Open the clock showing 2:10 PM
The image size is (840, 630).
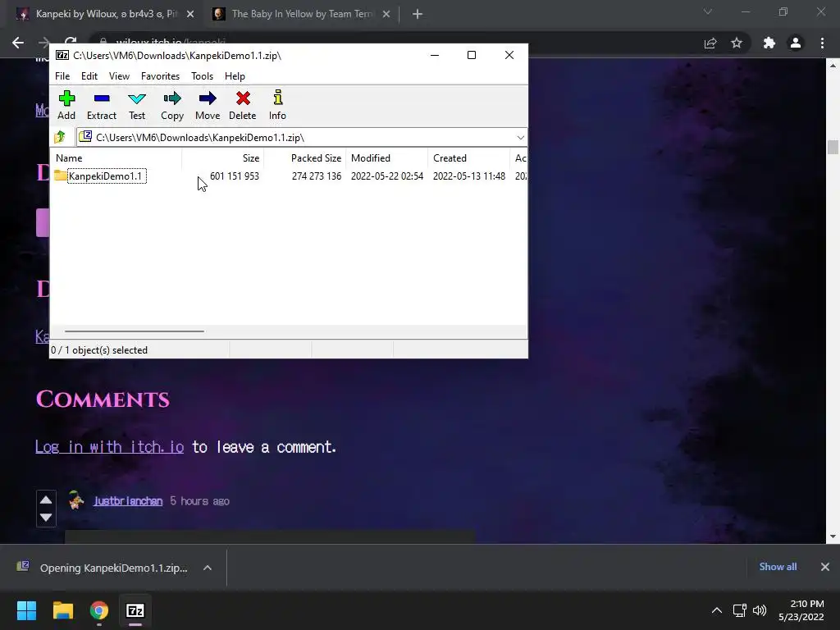(801, 610)
